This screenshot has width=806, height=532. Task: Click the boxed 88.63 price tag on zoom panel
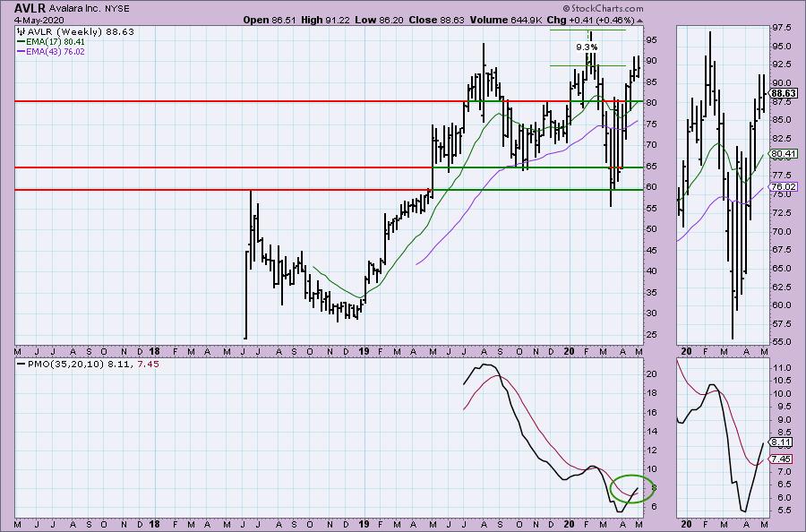(x=785, y=93)
